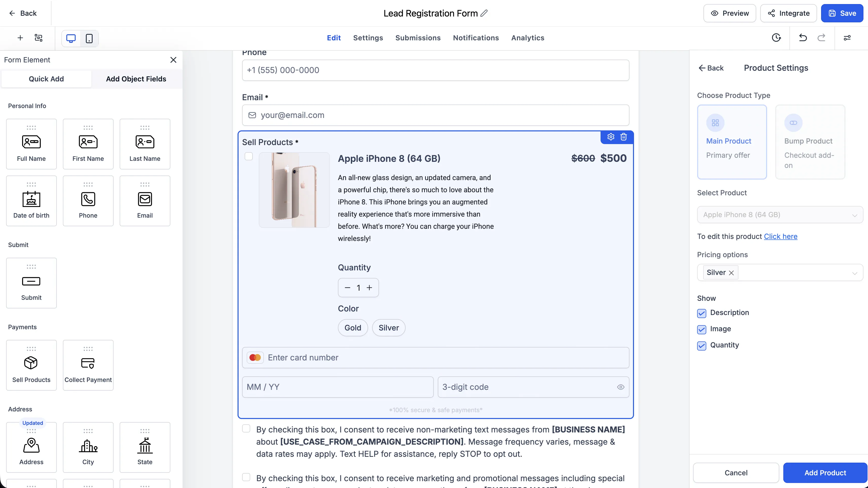Click the Add Product button
The width and height of the screenshot is (868, 488).
(x=825, y=473)
